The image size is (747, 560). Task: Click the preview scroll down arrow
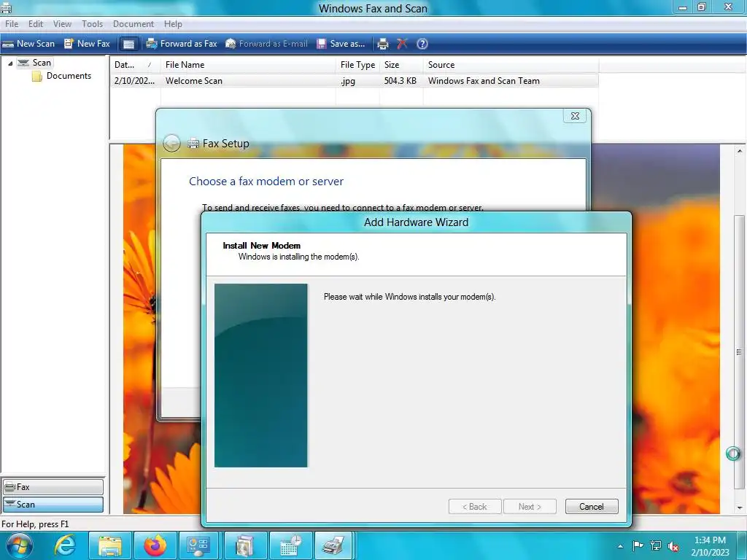click(x=740, y=508)
